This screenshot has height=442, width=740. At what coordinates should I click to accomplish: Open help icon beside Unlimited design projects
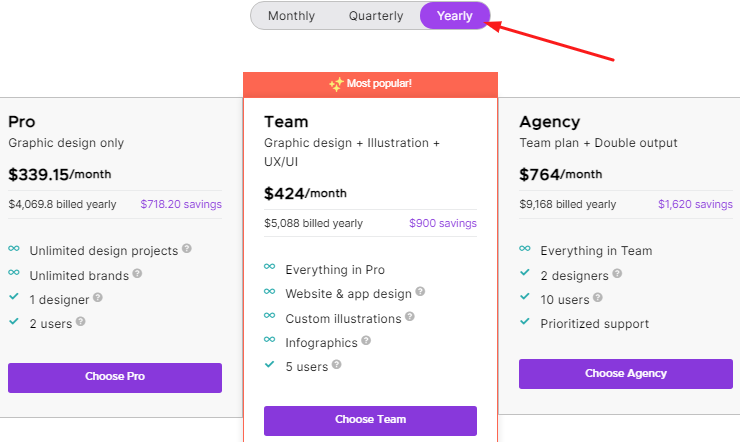187,248
